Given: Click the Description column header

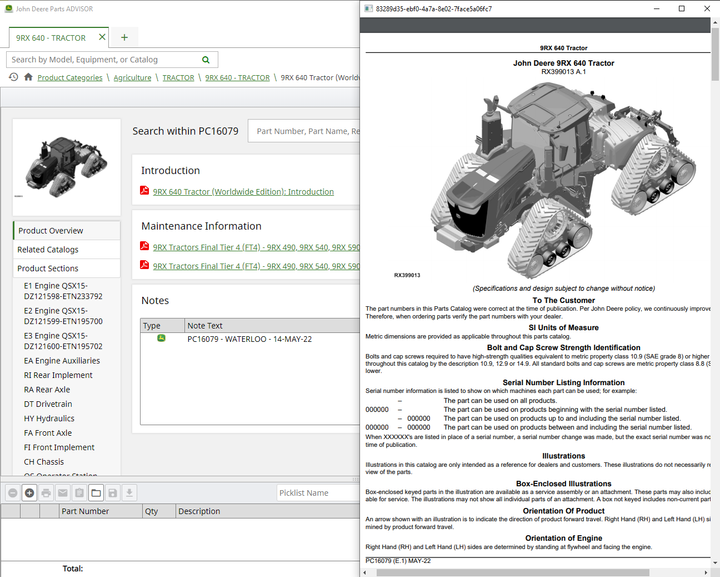Looking at the screenshot, I should point(268,511).
